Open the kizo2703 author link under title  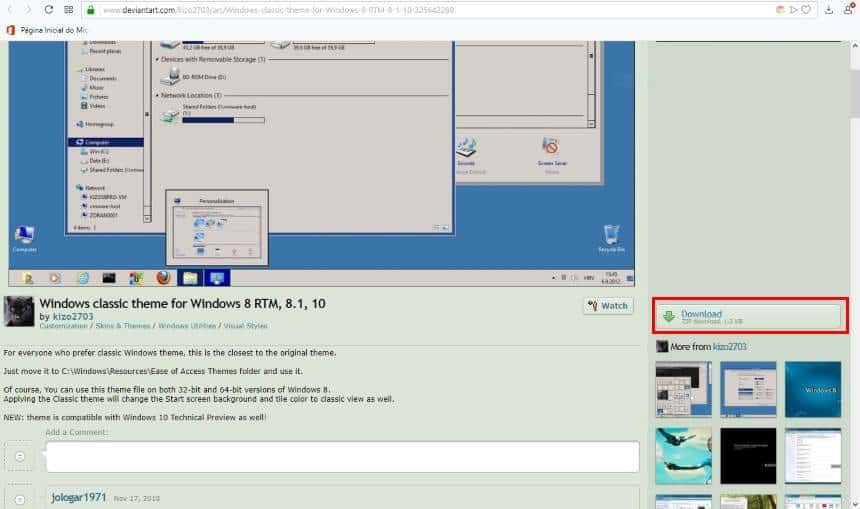73,316
